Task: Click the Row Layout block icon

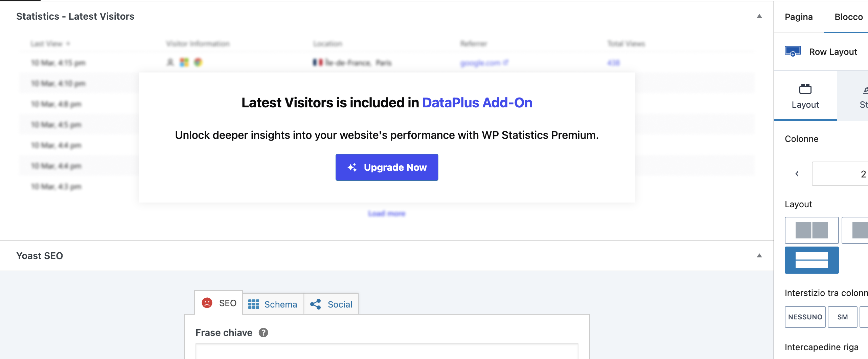Action: [x=793, y=51]
